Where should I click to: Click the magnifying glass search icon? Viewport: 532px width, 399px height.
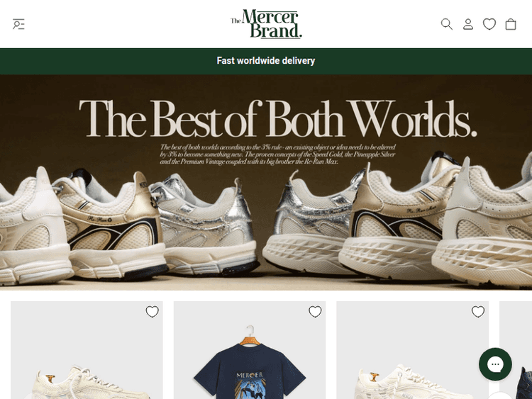[x=446, y=24]
